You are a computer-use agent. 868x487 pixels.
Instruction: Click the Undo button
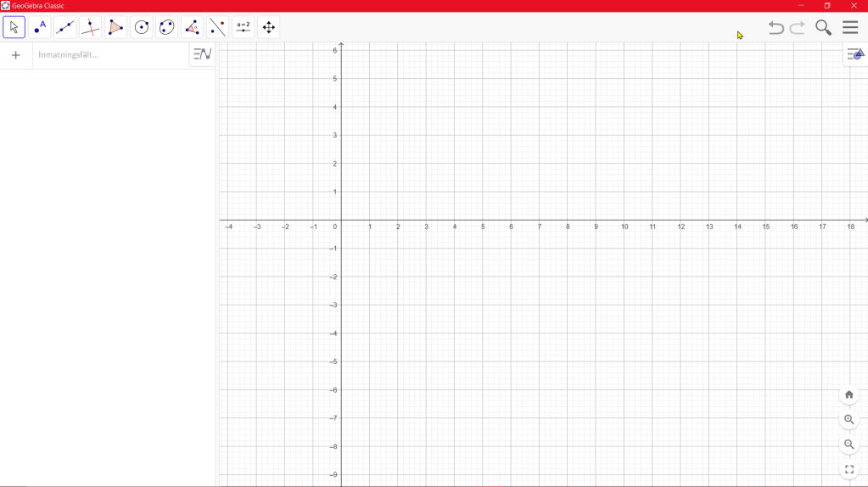(776, 27)
